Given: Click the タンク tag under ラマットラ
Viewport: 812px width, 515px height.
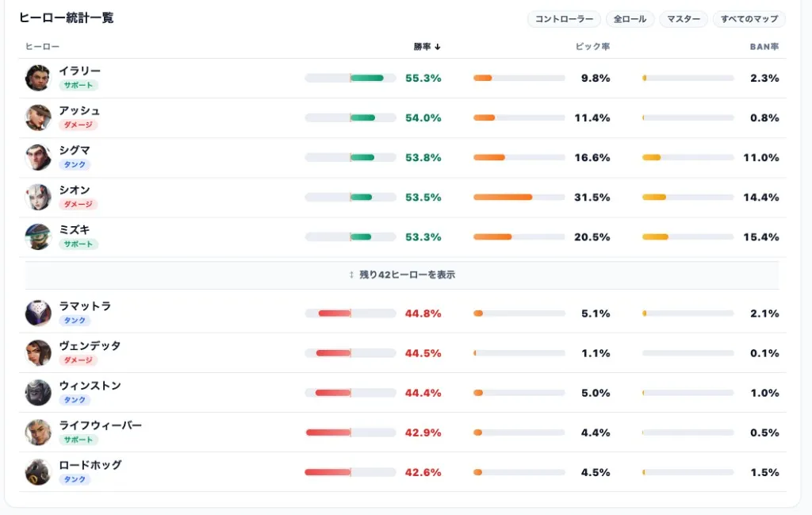Looking at the screenshot, I should tap(75, 321).
